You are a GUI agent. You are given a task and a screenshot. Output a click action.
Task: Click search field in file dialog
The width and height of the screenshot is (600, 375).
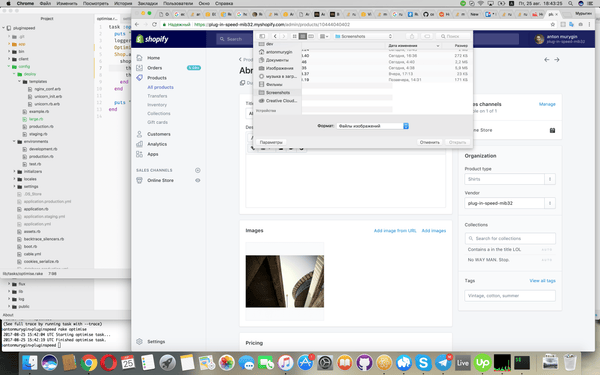453,36
